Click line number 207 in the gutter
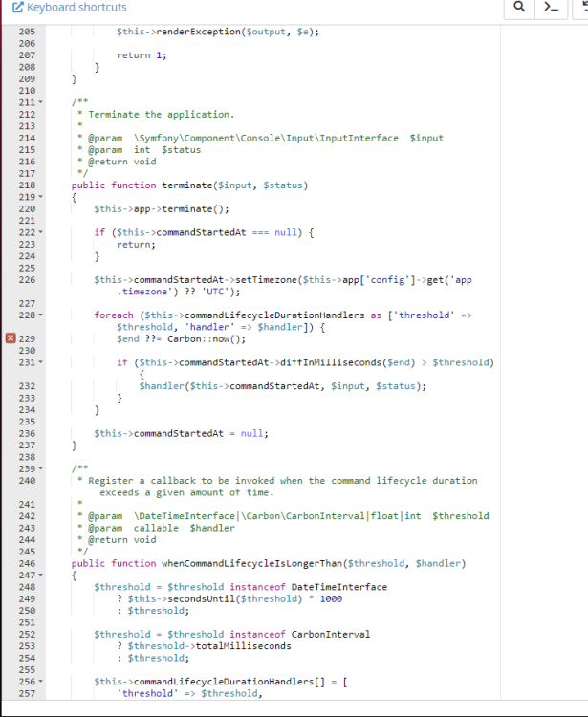588x717 pixels. click(26, 55)
